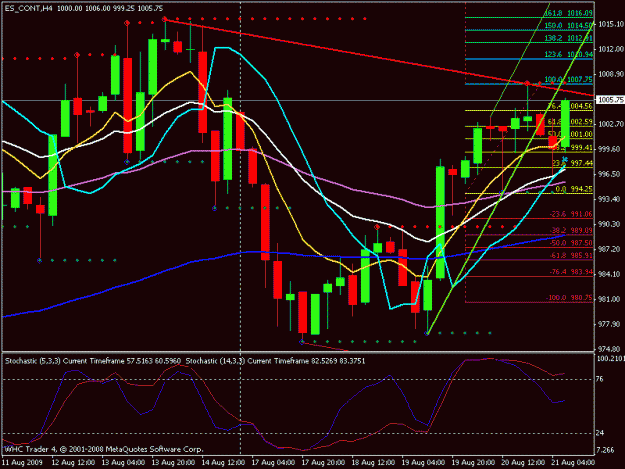Click the 999.60 price axis value
Image resolution: width=625 pixels, height=469 pixels.
tap(611, 149)
